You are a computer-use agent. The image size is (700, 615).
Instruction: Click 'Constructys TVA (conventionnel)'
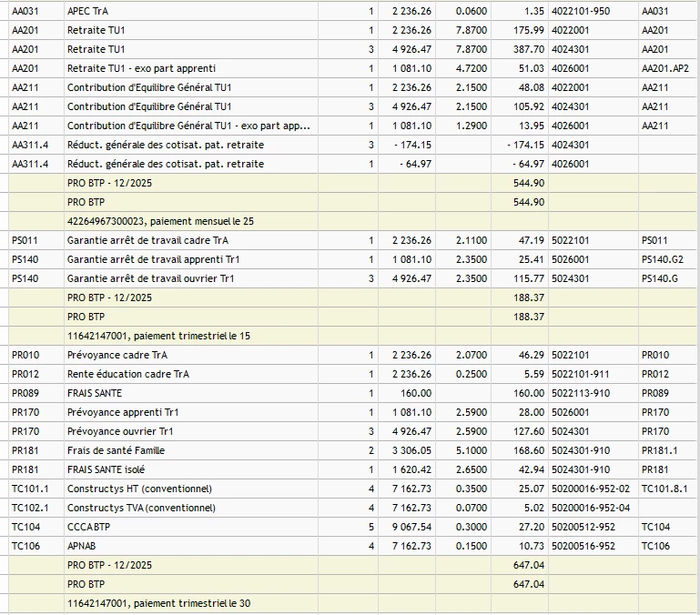point(141,509)
